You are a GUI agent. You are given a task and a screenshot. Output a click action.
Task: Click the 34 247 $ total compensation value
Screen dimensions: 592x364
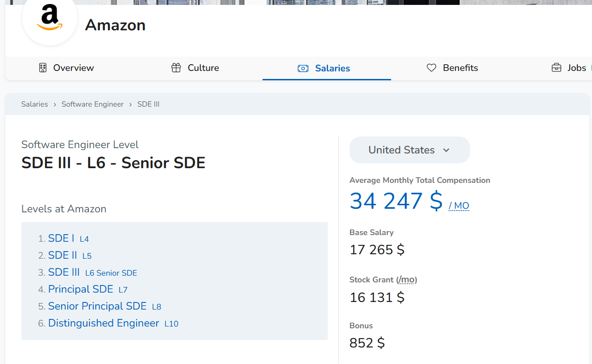coord(396,201)
